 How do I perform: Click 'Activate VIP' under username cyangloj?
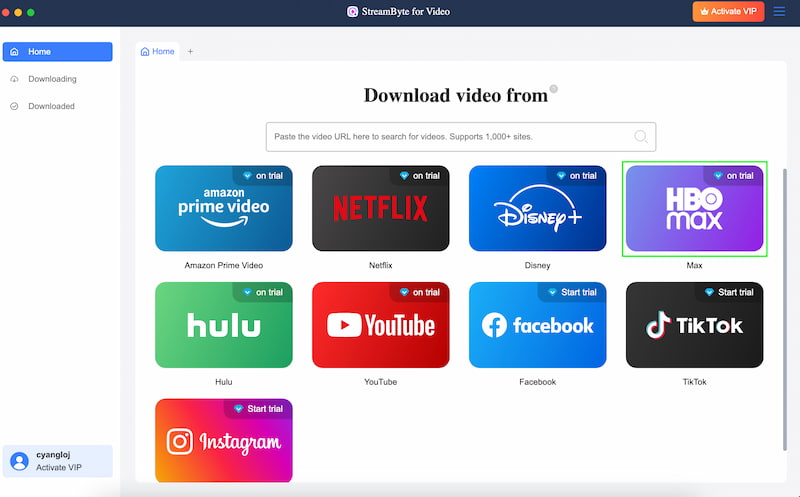59,467
